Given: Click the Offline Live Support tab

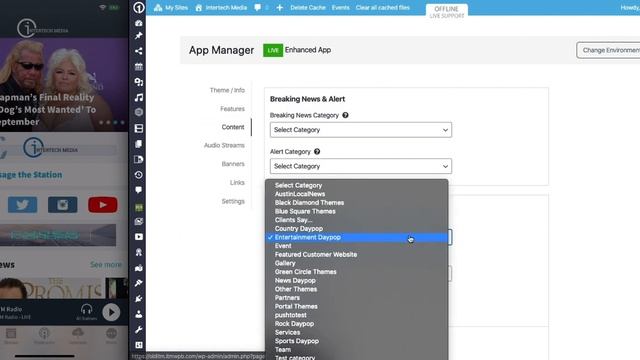Looking at the screenshot, I should click(447, 12).
